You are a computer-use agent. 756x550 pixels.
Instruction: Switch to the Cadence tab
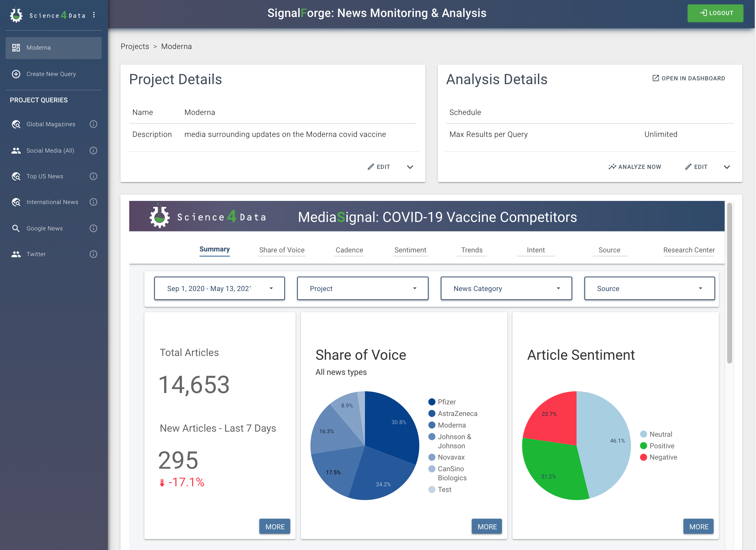349,250
